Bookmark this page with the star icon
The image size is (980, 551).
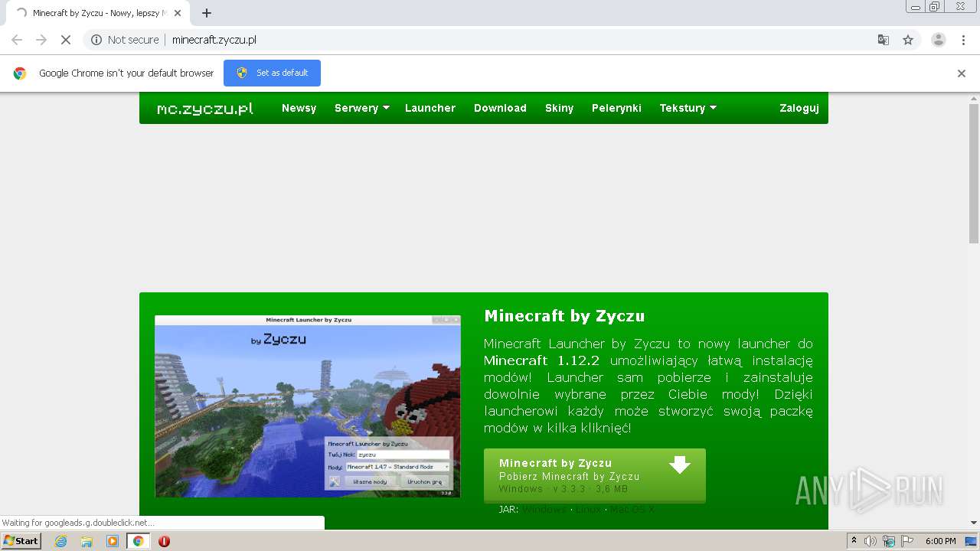coord(908,40)
